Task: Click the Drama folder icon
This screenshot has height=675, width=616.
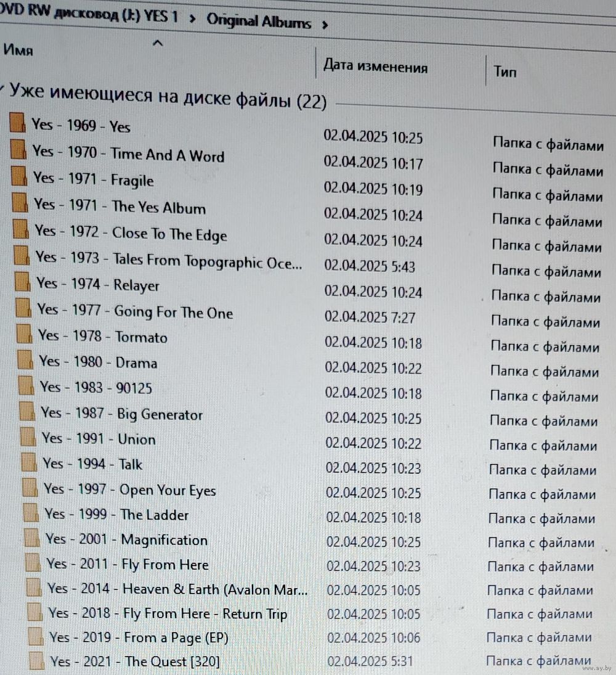Action: [25, 359]
